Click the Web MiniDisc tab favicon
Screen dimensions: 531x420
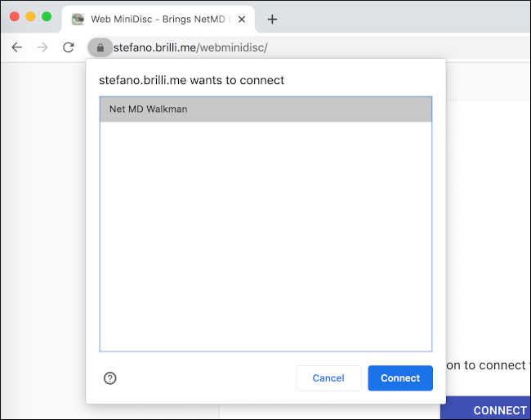(x=78, y=19)
